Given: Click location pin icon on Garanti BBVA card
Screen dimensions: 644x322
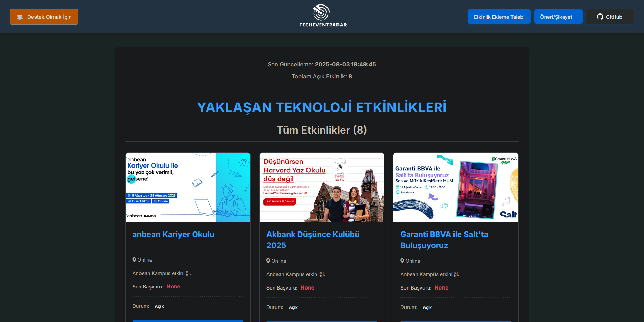Looking at the screenshot, I should tap(402, 261).
